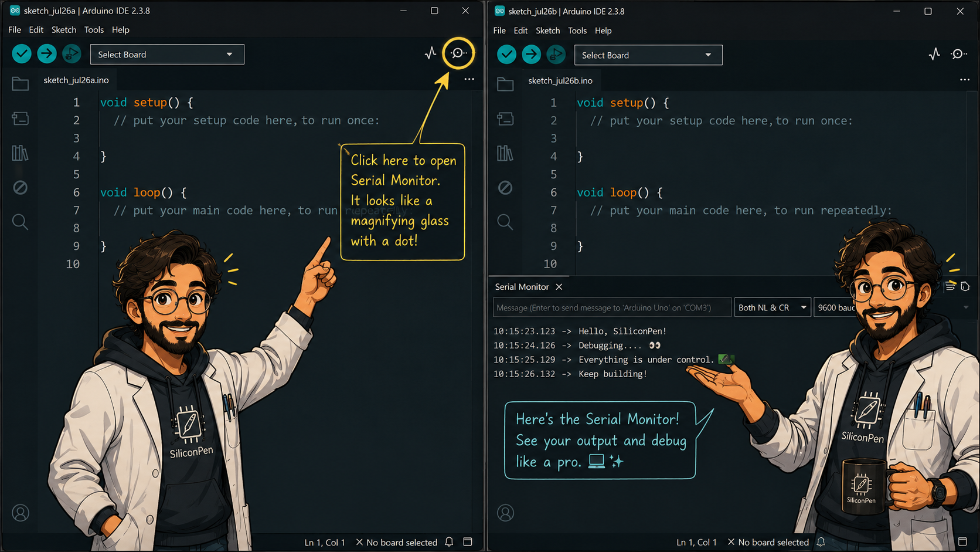Screen dimensions: 980x552
Task: Open Sketchbook folder in sketch_jul26a sidebar
Action: 21,84
